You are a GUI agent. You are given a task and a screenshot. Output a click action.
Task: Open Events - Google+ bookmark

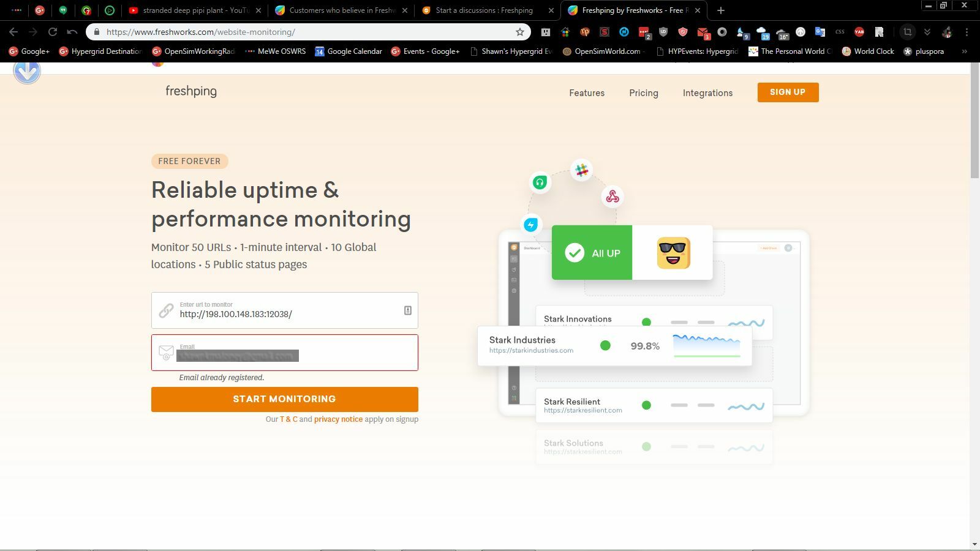425,51
